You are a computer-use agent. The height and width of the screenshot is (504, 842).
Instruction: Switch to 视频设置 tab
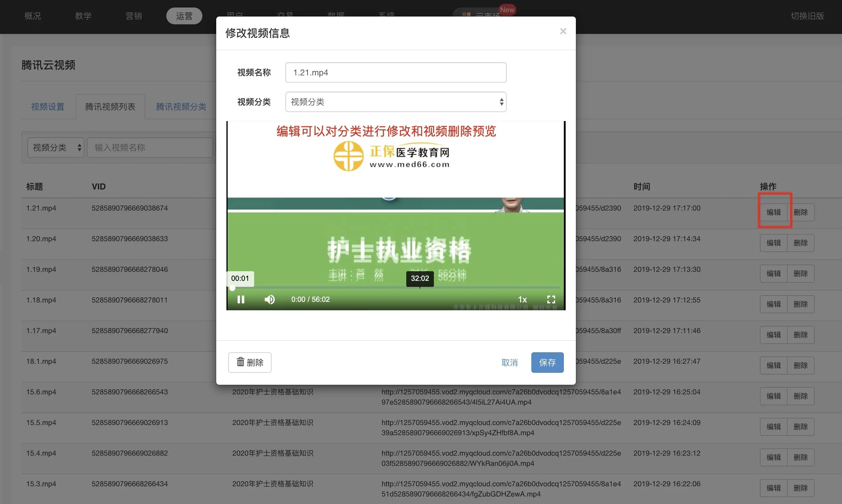point(48,107)
